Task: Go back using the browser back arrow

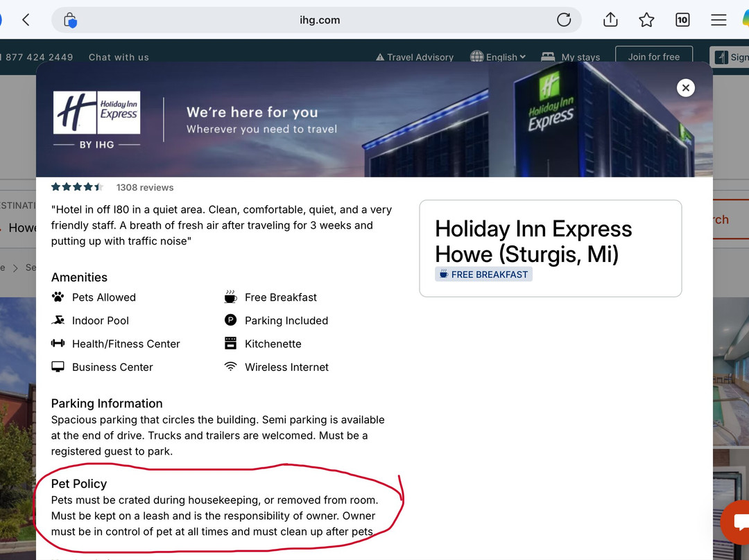Action: pos(26,20)
